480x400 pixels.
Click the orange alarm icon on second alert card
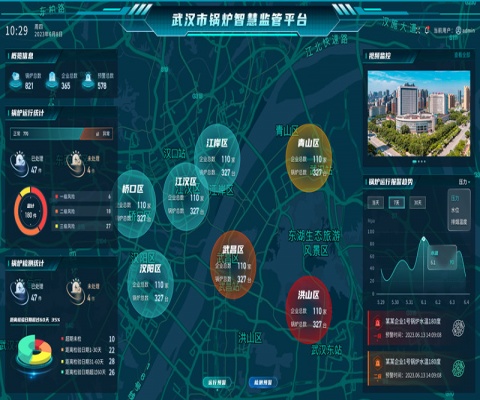377,363
